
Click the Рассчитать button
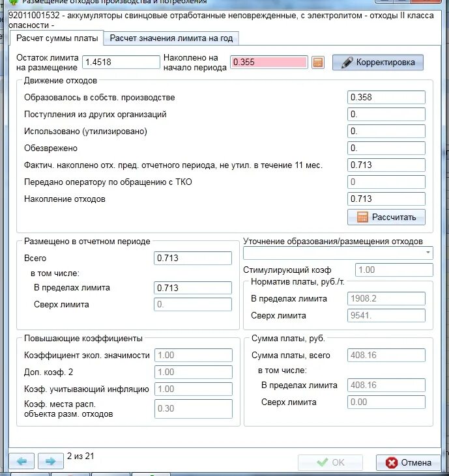(386, 217)
